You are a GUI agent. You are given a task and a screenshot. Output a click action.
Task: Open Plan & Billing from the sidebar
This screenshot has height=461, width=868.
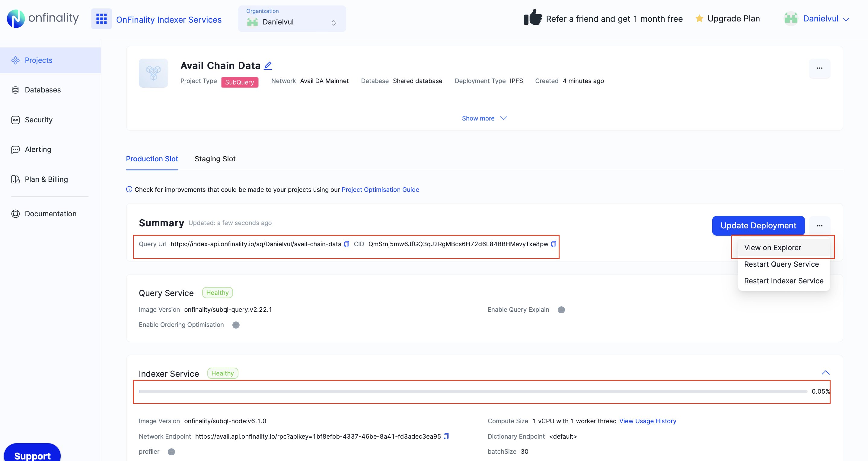point(46,179)
